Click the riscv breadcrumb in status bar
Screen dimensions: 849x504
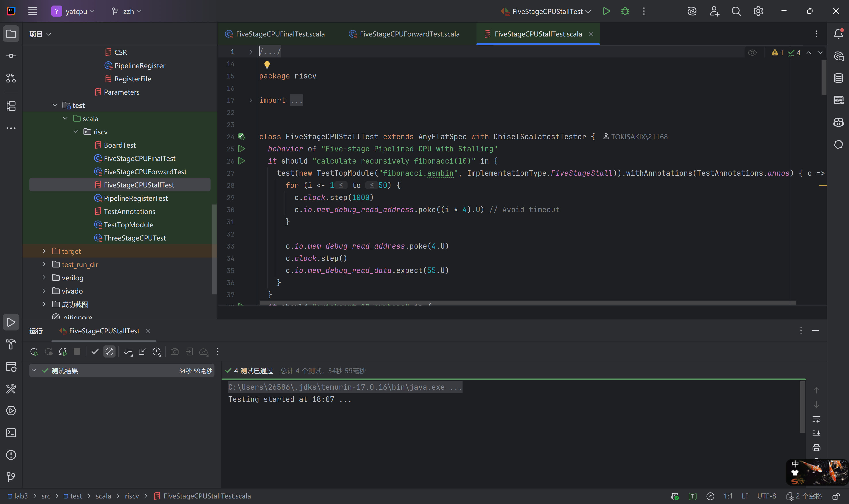tap(132, 496)
